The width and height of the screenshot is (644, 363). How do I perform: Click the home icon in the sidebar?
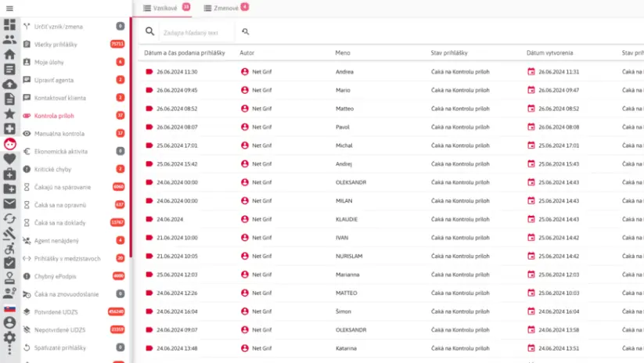[9, 54]
